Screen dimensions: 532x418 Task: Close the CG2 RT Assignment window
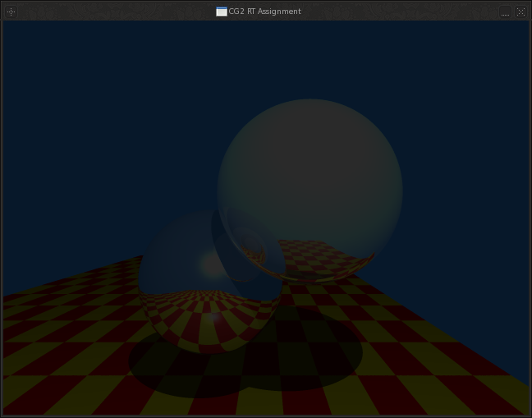[x=521, y=11]
